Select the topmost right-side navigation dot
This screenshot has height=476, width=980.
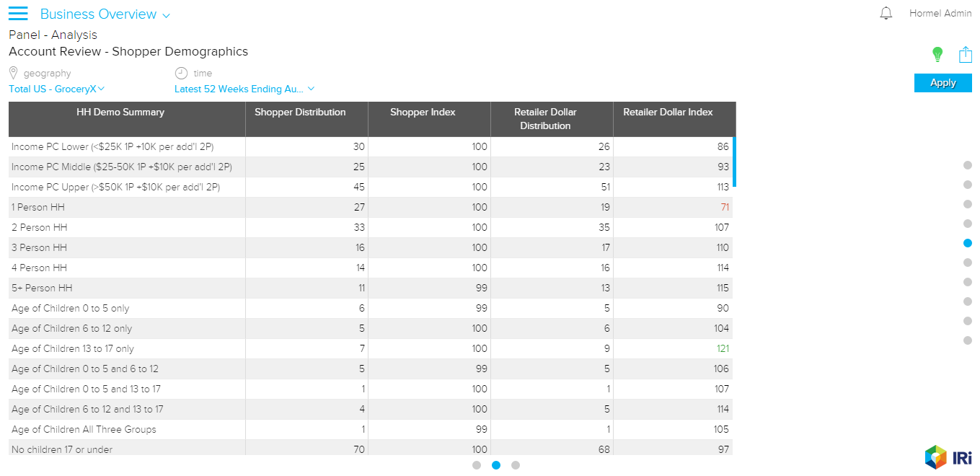click(x=968, y=165)
